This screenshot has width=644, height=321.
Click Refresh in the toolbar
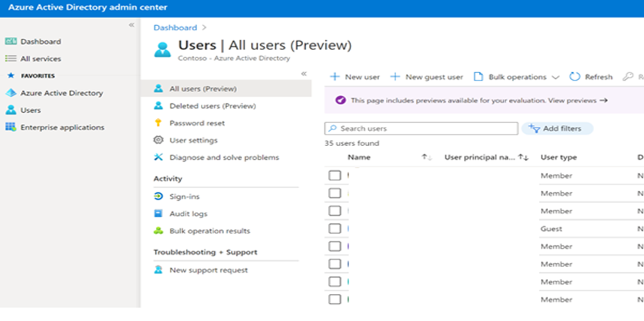coord(591,77)
